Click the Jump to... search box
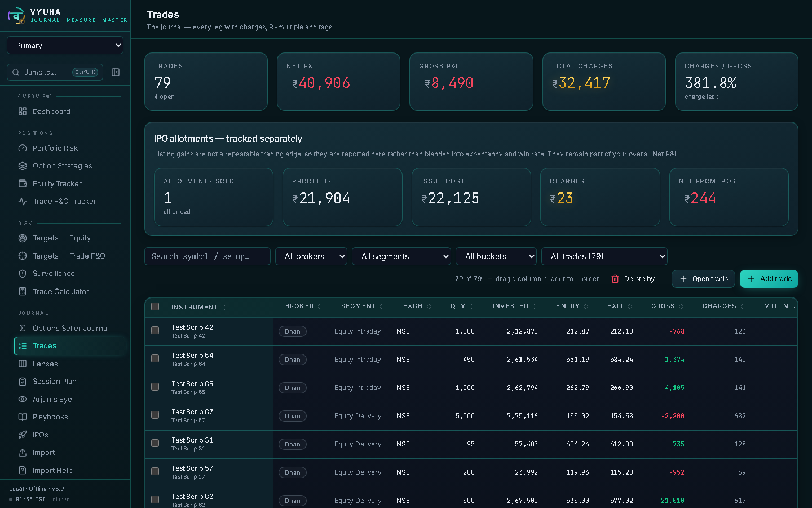The image size is (812, 508). [x=55, y=72]
